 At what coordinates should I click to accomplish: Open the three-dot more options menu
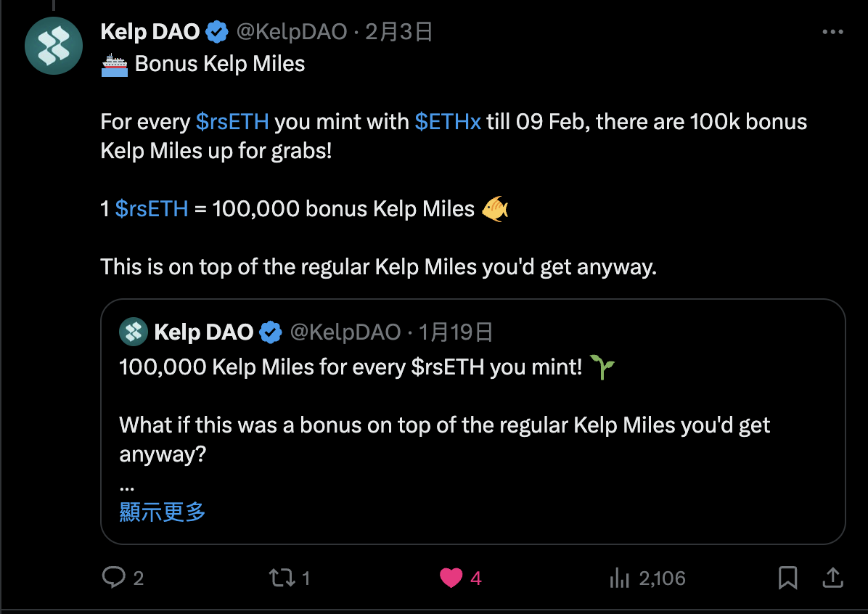point(832,33)
